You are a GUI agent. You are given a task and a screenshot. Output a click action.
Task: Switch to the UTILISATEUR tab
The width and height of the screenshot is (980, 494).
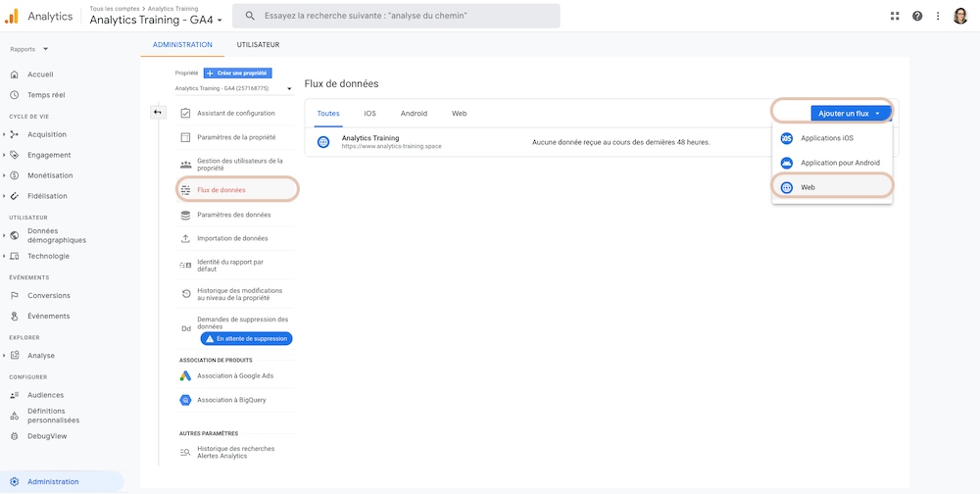pos(258,45)
